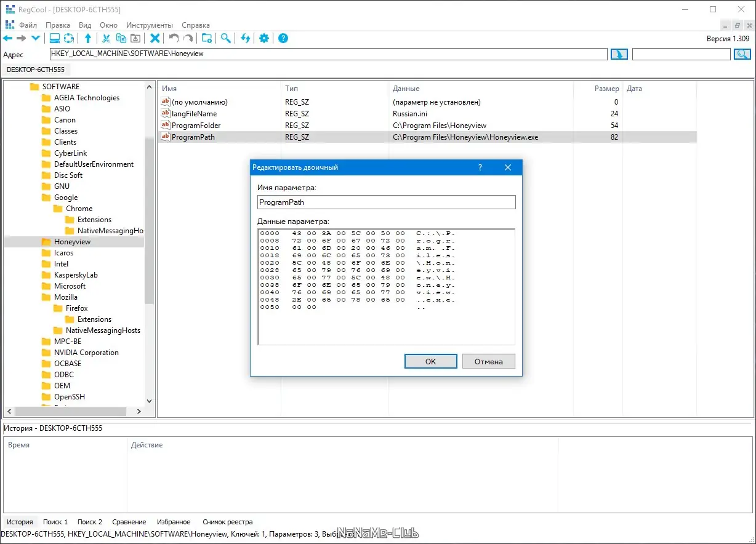Click the magnifier Search icon in toolbar
This screenshot has width=756, height=544.
[226, 38]
